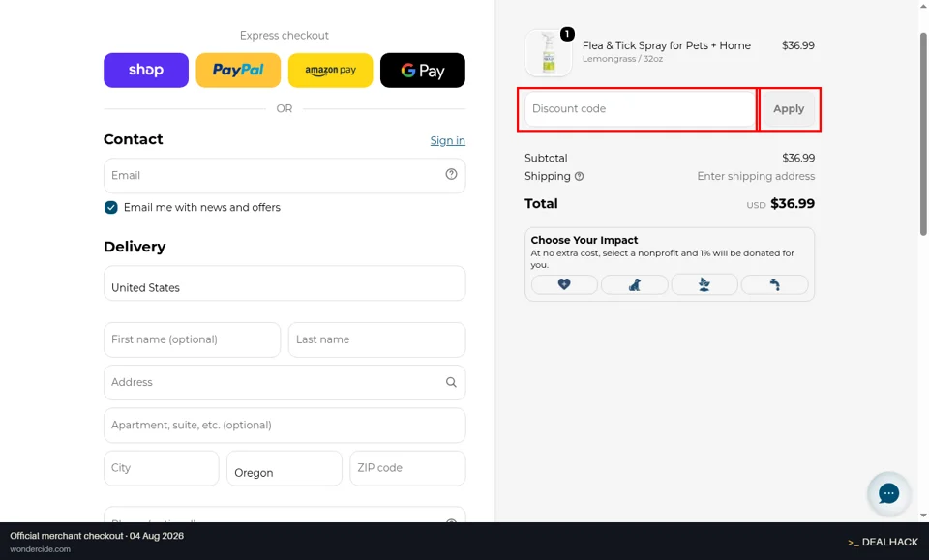Click the Email field help icon
Screen dimensions: 929x560
pyautogui.click(x=452, y=174)
